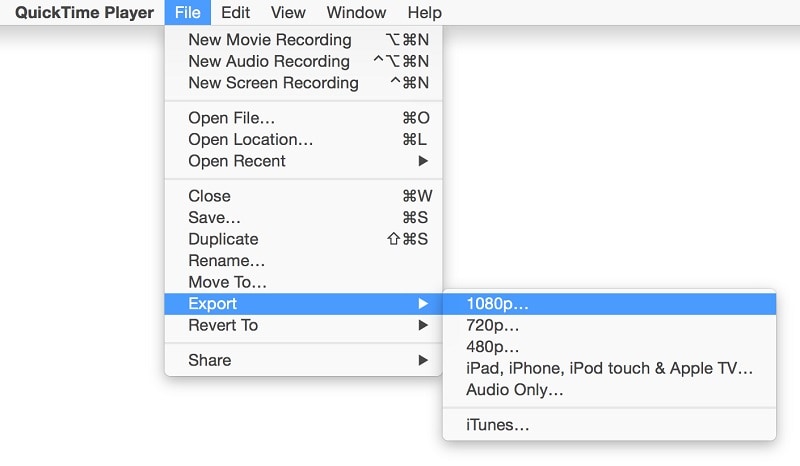Choose Open File… from the menu

click(x=231, y=118)
